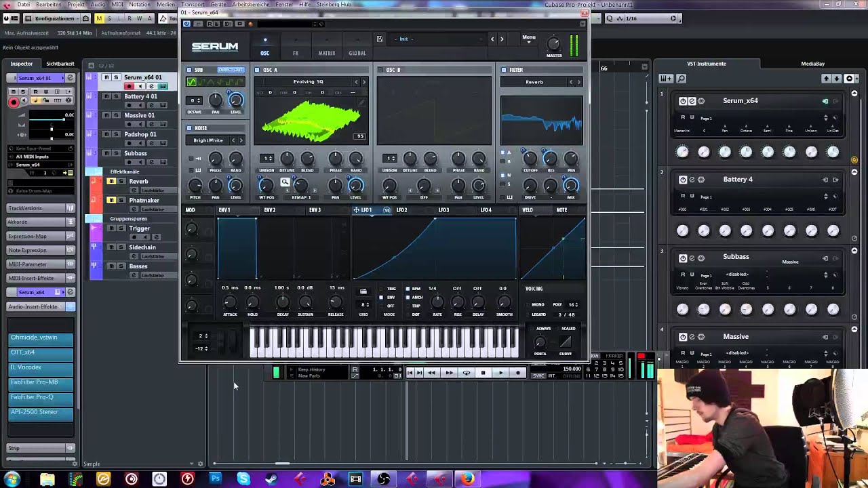Click the filter CUTOFF knob
The height and width of the screenshot is (488, 868).
530,159
